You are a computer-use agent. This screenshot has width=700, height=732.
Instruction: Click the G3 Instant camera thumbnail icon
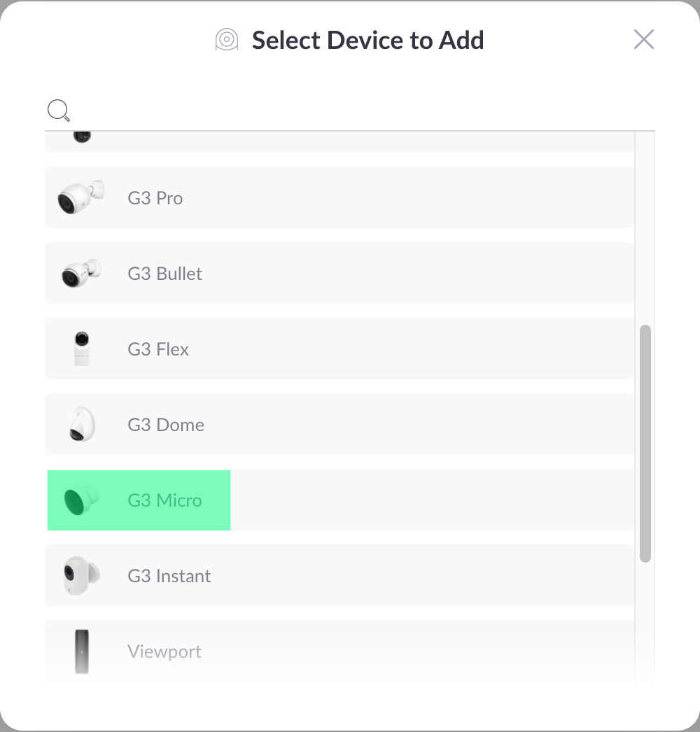coord(81,575)
